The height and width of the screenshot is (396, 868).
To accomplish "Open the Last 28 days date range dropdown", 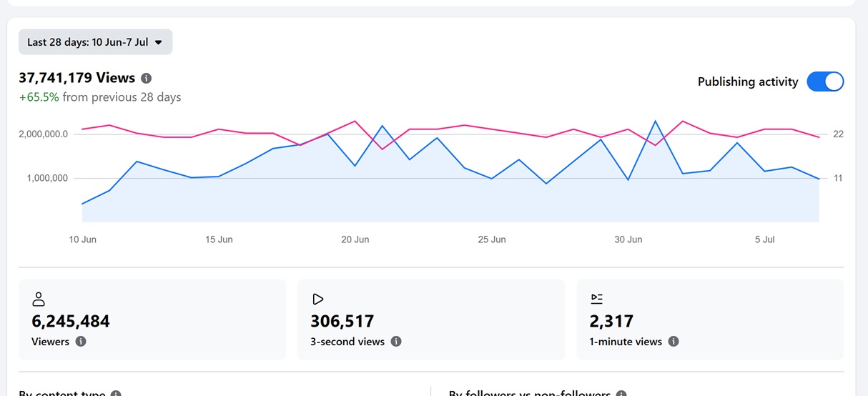I will click(x=96, y=42).
